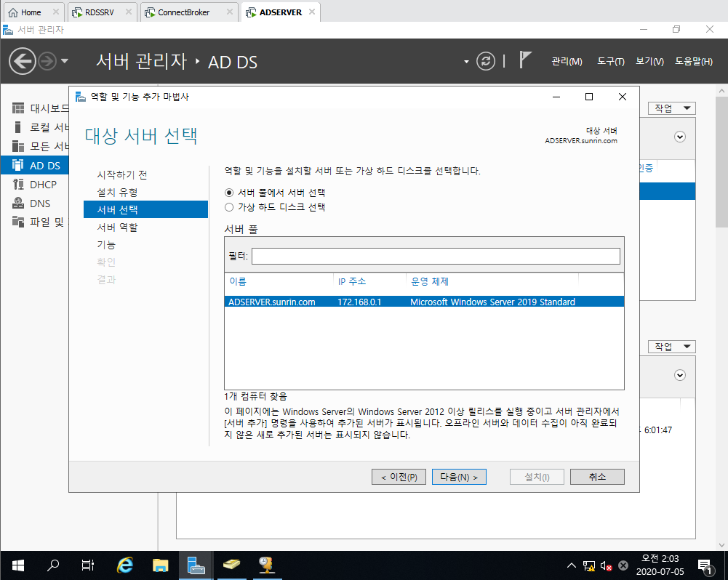Open the Tools menu

[x=610, y=61]
